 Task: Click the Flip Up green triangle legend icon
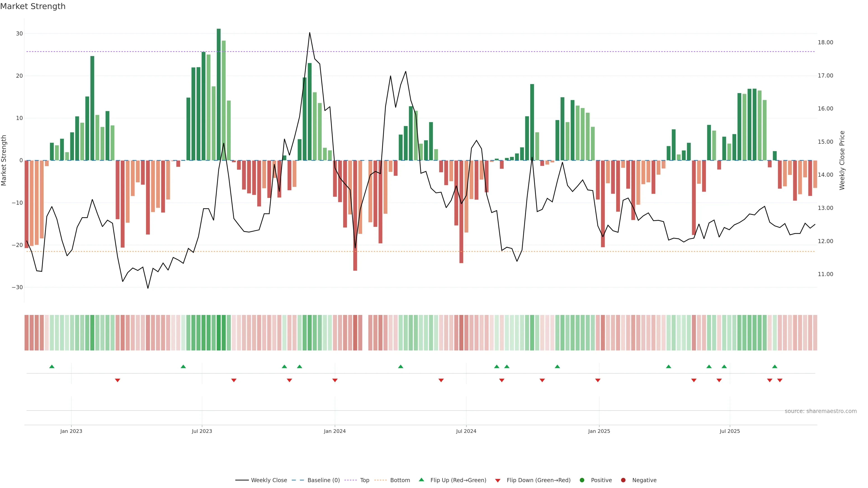point(421,480)
